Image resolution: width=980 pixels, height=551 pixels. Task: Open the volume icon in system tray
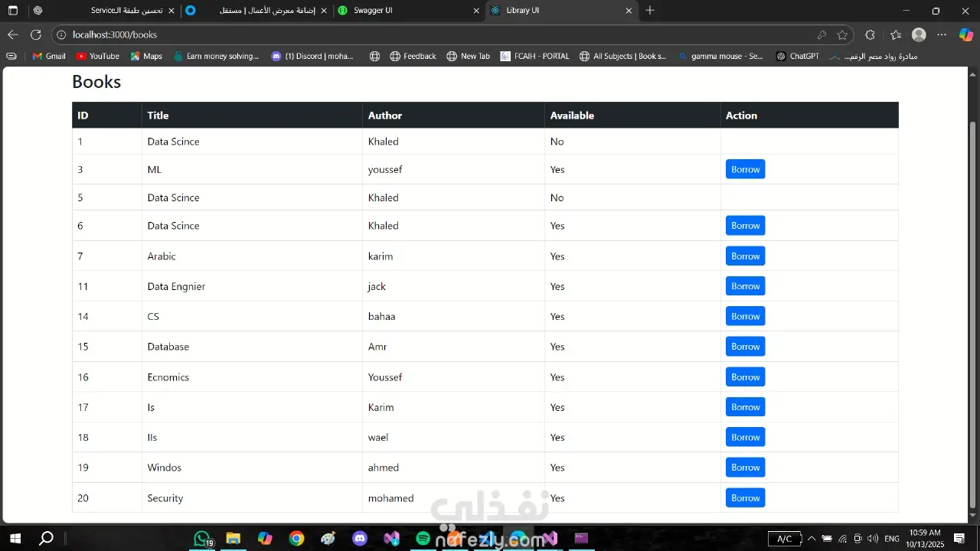[873, 539]
